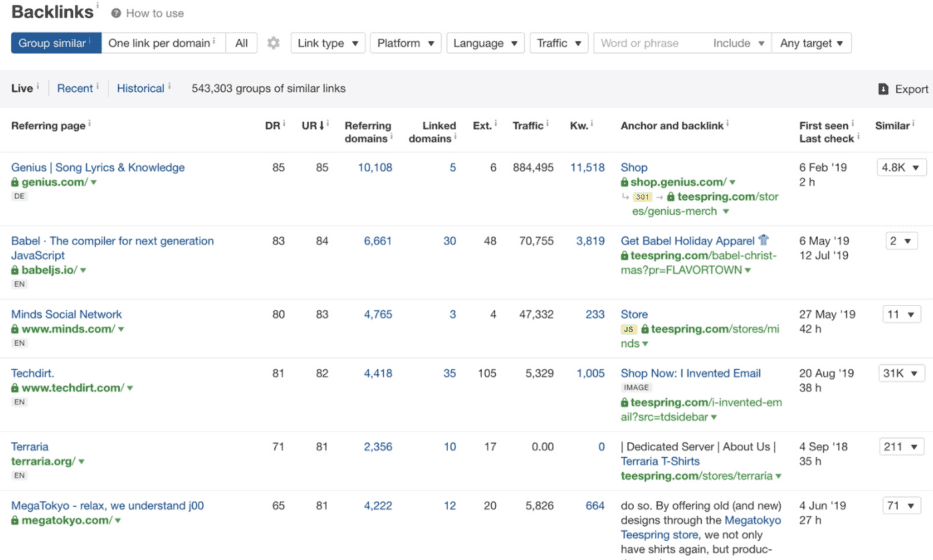Click the 301 redirect badge in Genius row
This screenshot has height=560, width=933.
coord(642,197)
